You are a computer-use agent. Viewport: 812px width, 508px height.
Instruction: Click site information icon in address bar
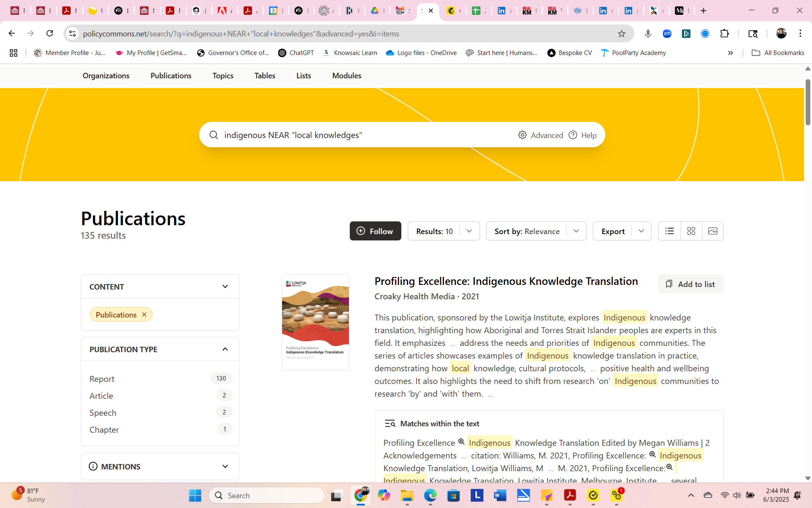pyautogui.click(x=73, y=33)
